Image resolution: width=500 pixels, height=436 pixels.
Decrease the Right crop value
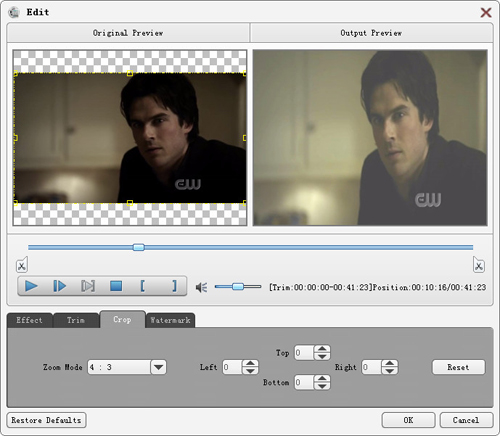coord(390,371)
